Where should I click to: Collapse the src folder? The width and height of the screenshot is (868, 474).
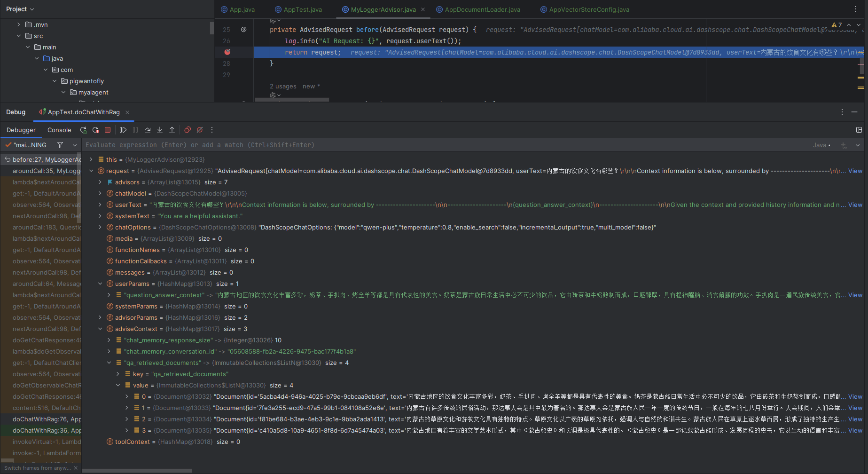point(19,36)
